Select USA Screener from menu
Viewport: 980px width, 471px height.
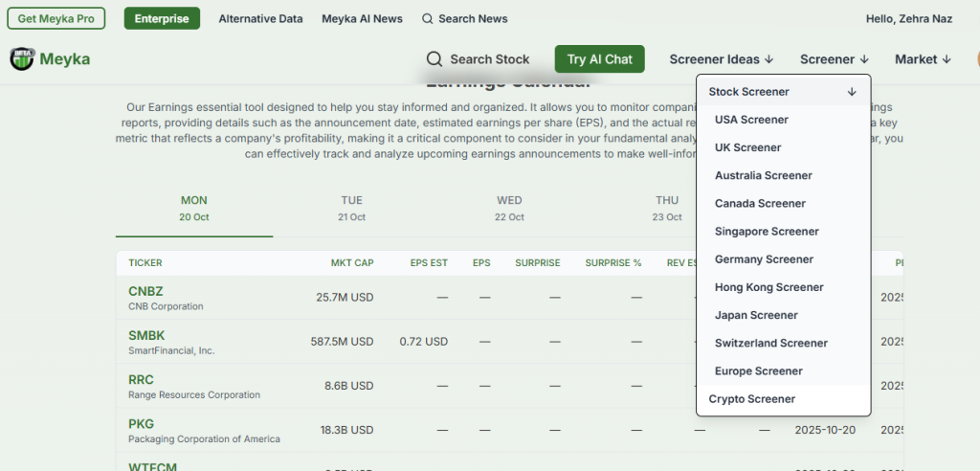click(x=751, y=120)
